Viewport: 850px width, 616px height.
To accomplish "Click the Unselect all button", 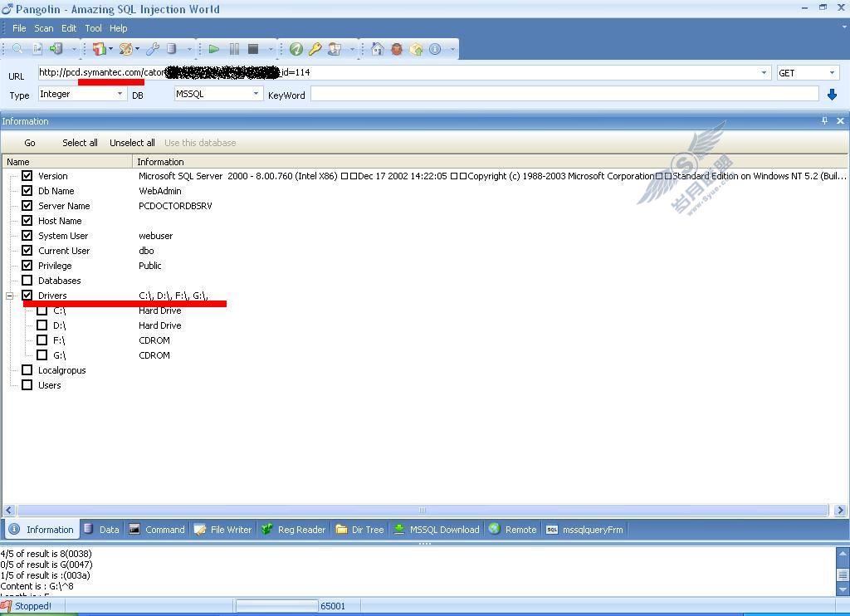I will (x=132, y=143).
